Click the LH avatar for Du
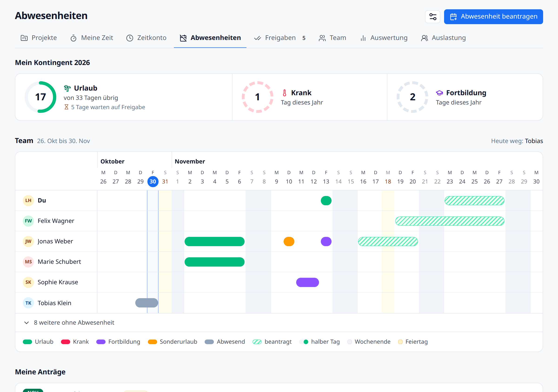Viewport: 558px width, 392px height. [28, 200]
